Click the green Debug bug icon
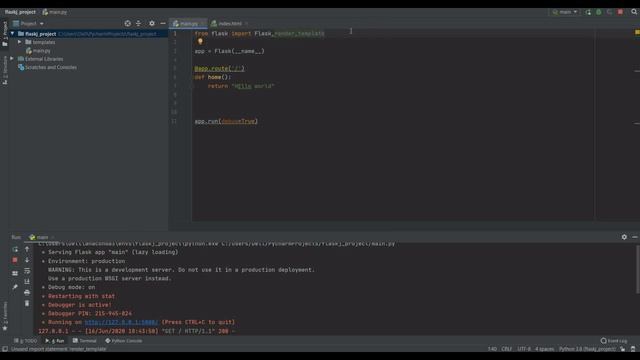This screenshot has height=360, width=640. [x=599, y=12]
